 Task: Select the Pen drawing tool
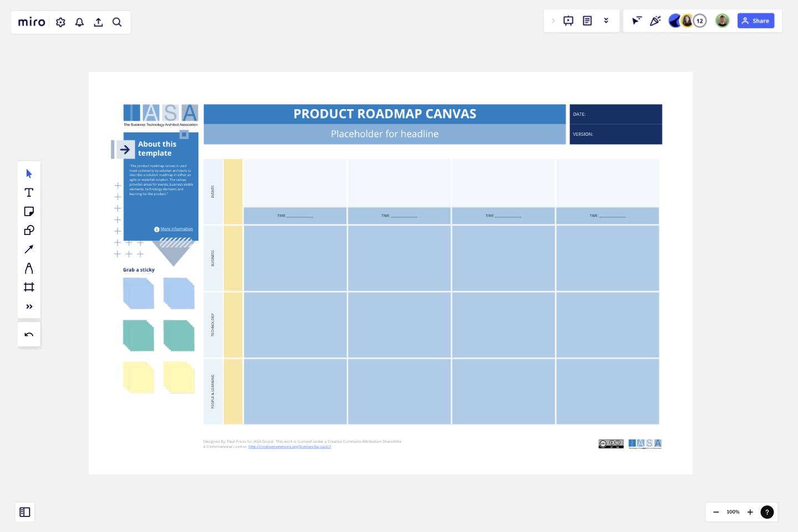coord(29,268)
